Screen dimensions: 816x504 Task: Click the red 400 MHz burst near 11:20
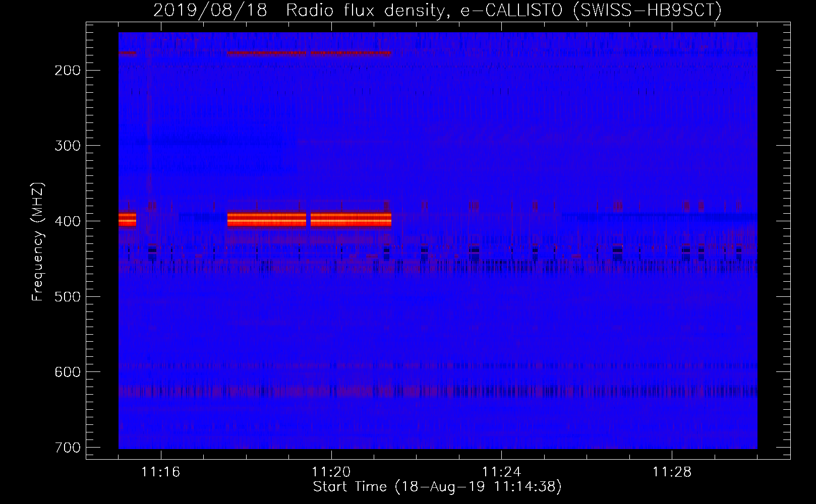click(351, 219)
